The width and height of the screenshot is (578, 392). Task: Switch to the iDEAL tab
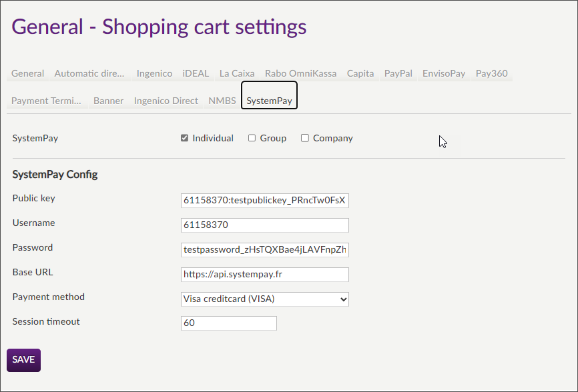click(196, 73)
